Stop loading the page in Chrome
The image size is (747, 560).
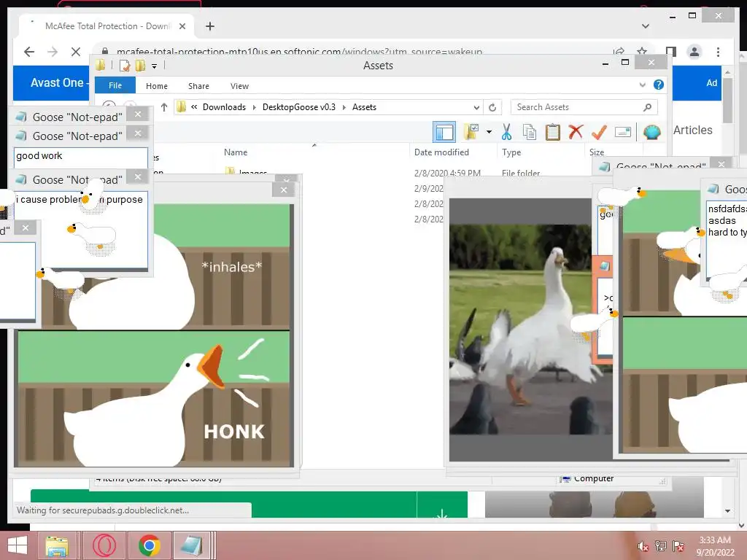pos(76,52)
